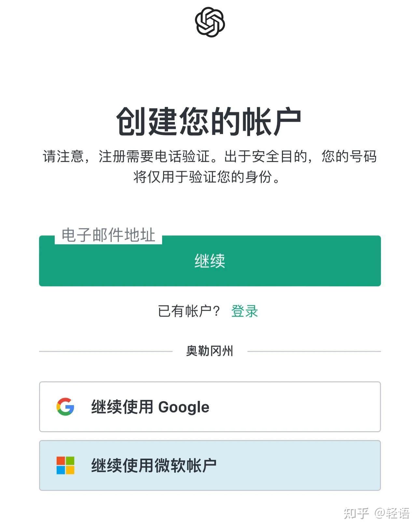Click the divider line right of 奥勒冈州

[314, 351]
